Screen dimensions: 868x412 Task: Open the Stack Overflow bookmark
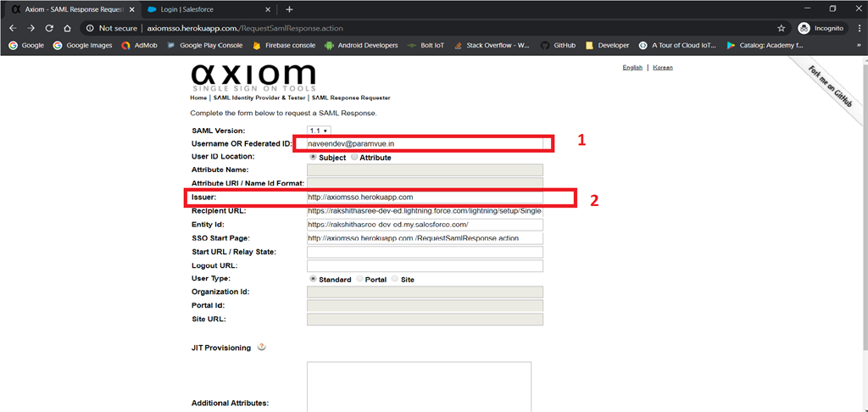pos(492,46)
